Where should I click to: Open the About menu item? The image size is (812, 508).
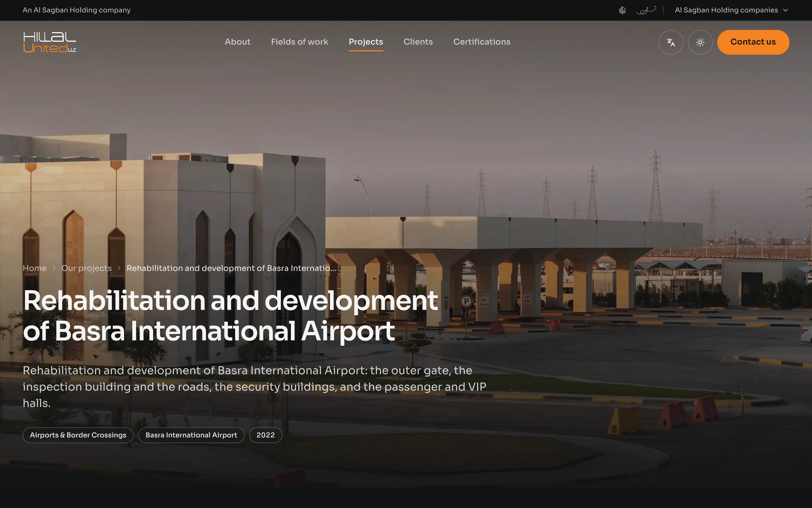pos(238,42)
